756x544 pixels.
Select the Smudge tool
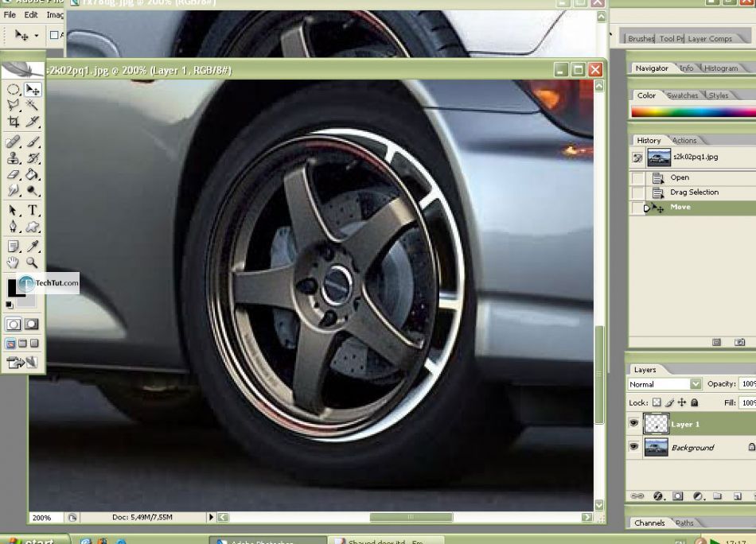(x=13, y=190)
